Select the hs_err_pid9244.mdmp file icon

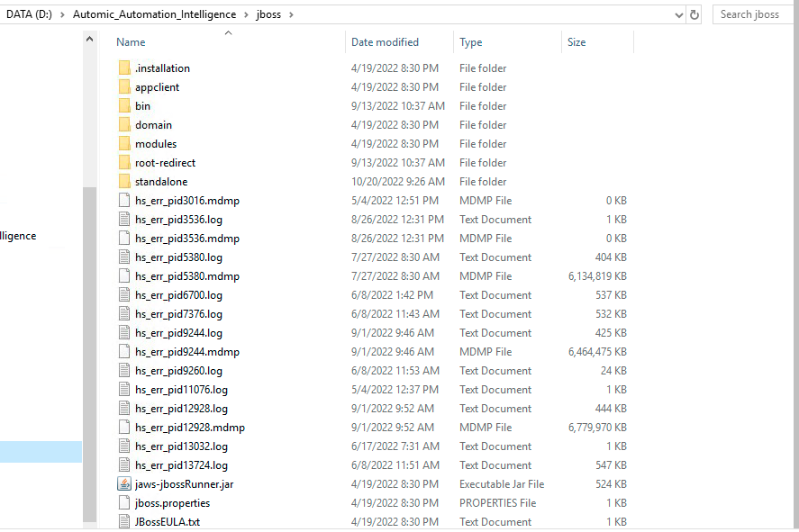(x=124, y=352)
